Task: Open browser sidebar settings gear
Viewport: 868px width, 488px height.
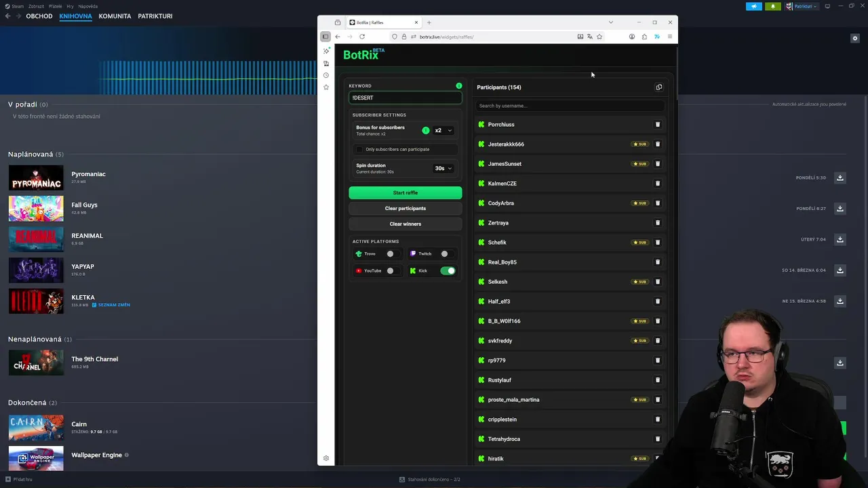Action: point(326,459)
